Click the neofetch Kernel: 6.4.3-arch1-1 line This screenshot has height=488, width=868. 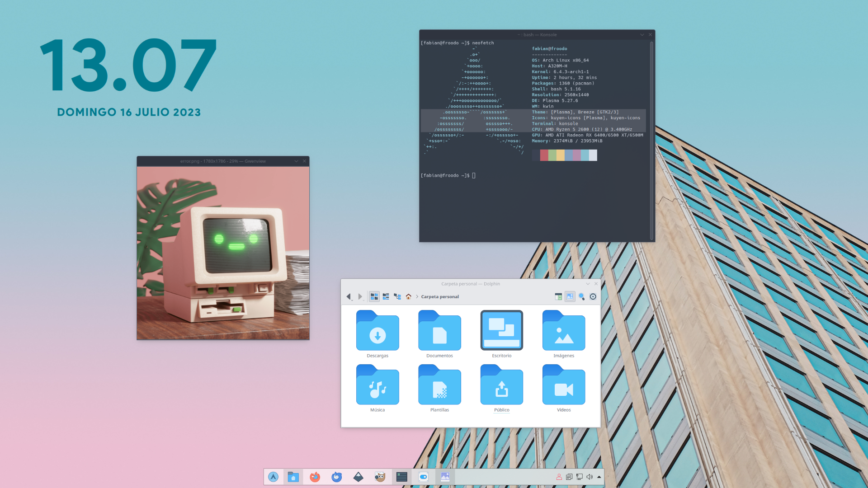point(560,72)
